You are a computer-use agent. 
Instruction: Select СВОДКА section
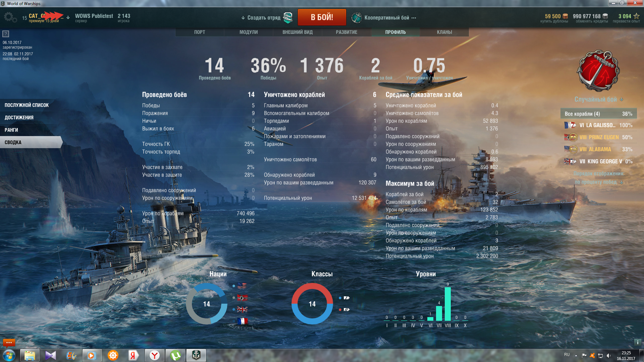(31, 142)
